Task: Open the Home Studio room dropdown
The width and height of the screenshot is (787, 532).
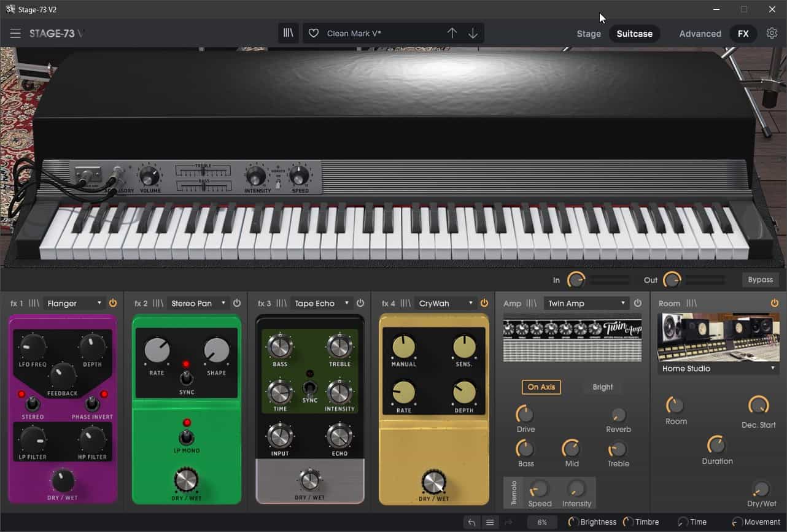Action: click(x=717, y=368)
